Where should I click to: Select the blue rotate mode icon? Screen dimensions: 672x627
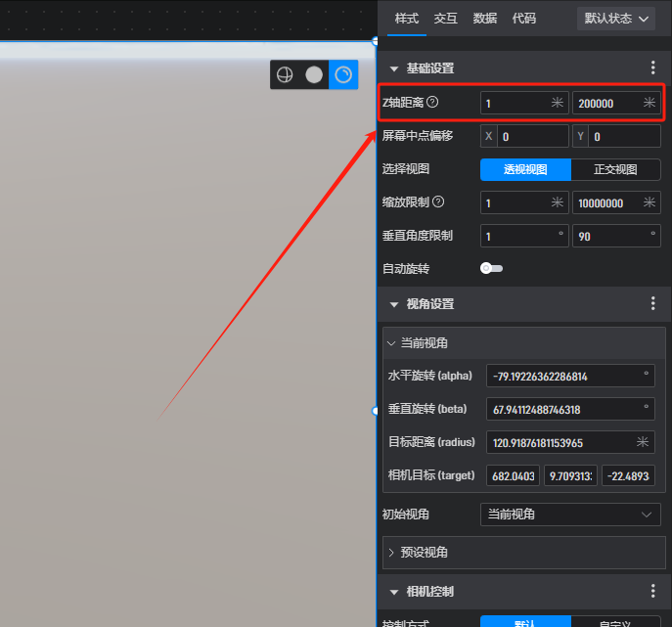click(343, 74)
